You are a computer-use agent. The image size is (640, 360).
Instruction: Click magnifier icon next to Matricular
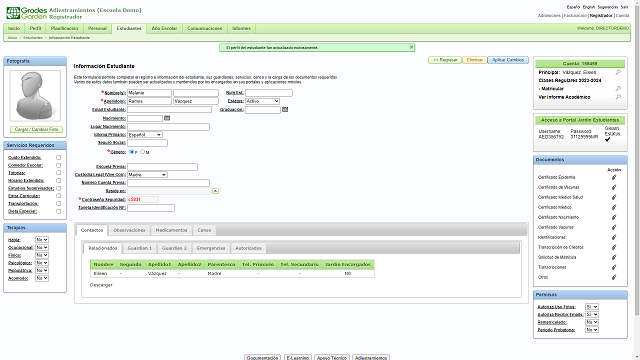pos(618,89)
